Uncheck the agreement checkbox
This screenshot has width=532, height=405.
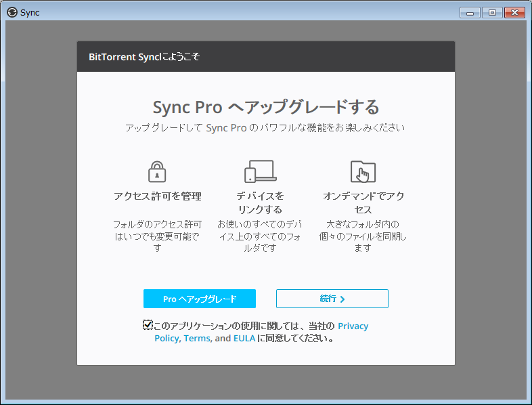click(x=148, y=325)
